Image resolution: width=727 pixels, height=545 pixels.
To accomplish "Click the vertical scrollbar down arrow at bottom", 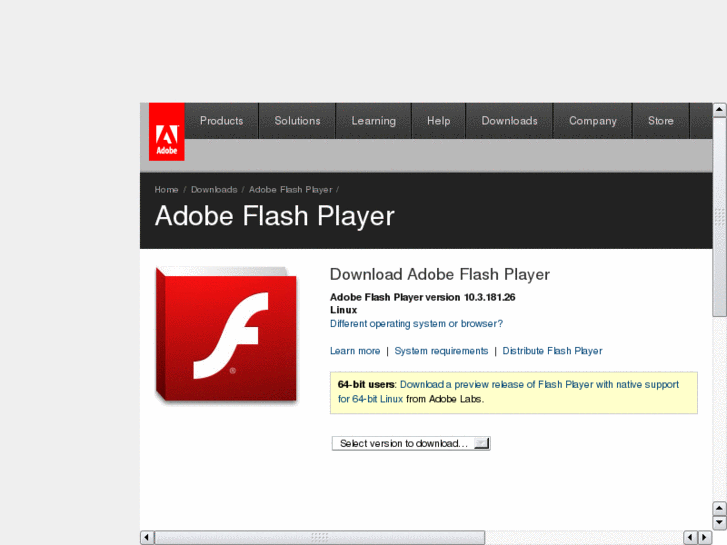I will [x=719, y=522].
